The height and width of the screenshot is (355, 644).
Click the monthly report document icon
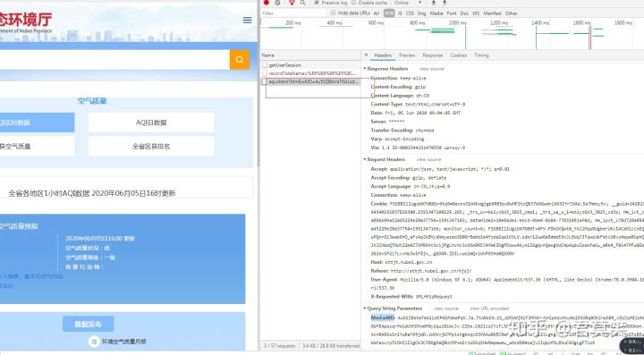click(x=94, y=342)
